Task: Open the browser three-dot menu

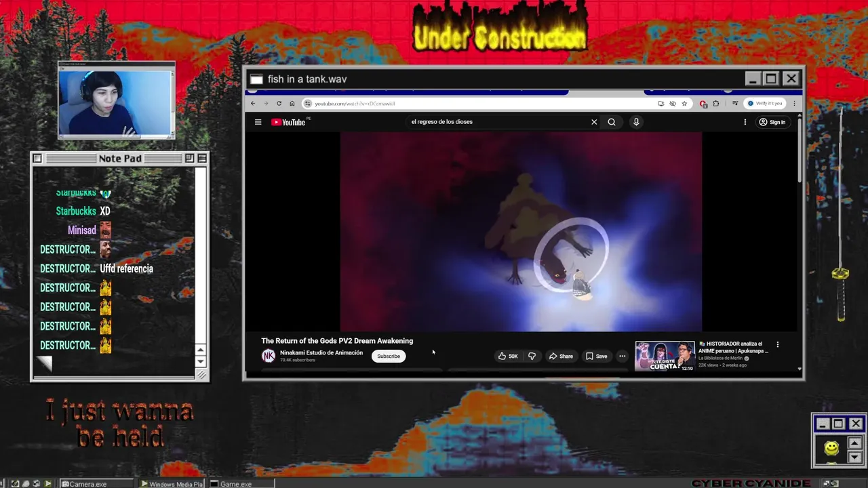Action: click(x=794, y=104)
